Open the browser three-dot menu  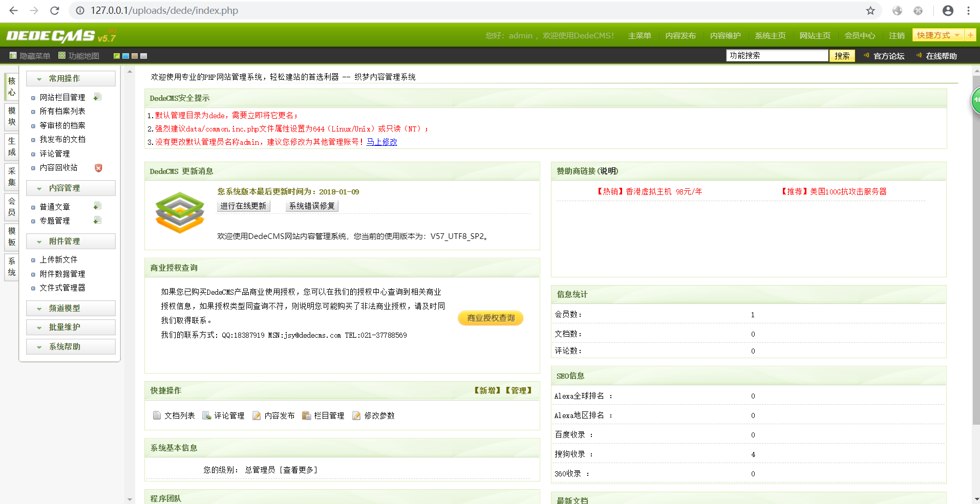[968, 10]
